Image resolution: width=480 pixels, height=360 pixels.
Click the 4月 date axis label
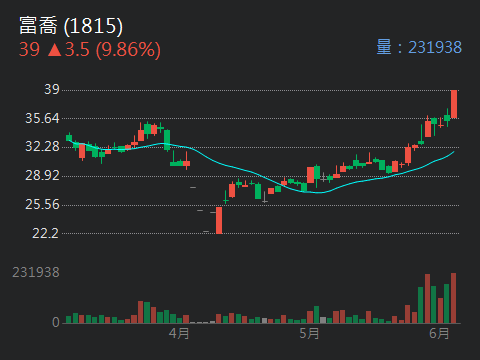pos(179,333)
